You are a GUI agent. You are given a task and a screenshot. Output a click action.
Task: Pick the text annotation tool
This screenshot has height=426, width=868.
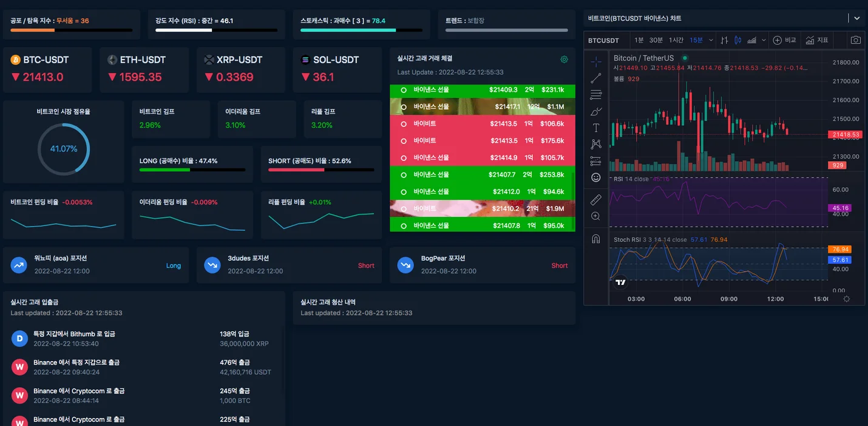click(595, 128)
